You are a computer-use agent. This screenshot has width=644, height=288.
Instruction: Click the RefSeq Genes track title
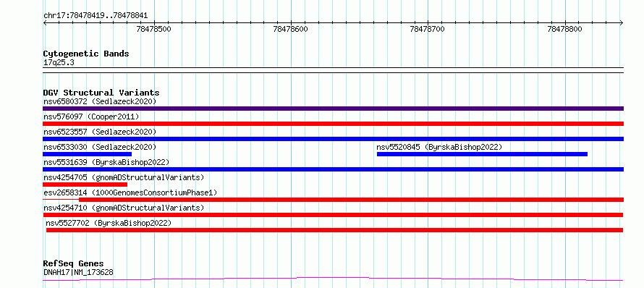point(74,264)
